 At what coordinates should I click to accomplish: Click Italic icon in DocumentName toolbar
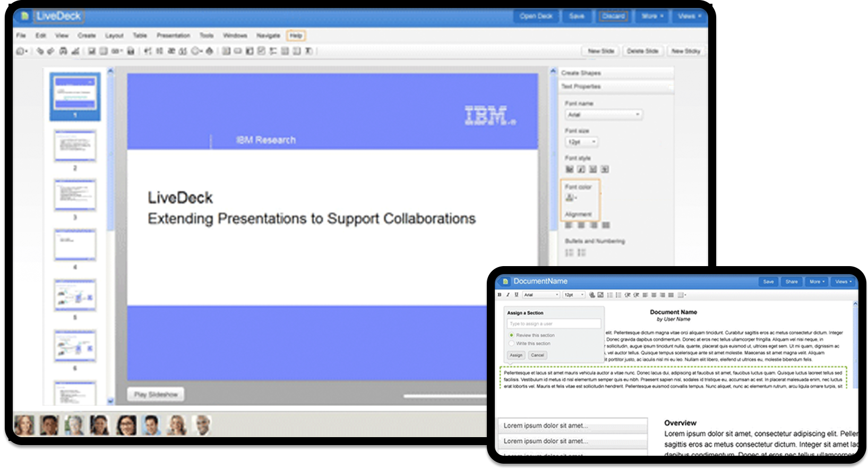tap(508, 295)
